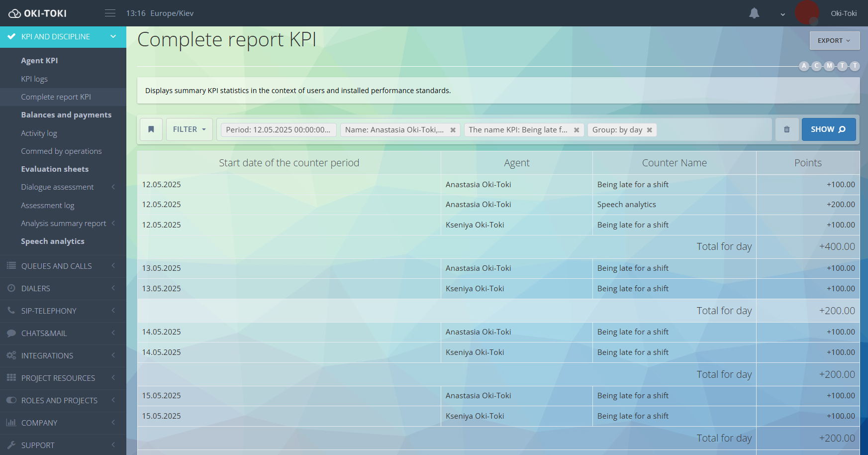Expand the Company section in the sidebar

pos(37,422)
